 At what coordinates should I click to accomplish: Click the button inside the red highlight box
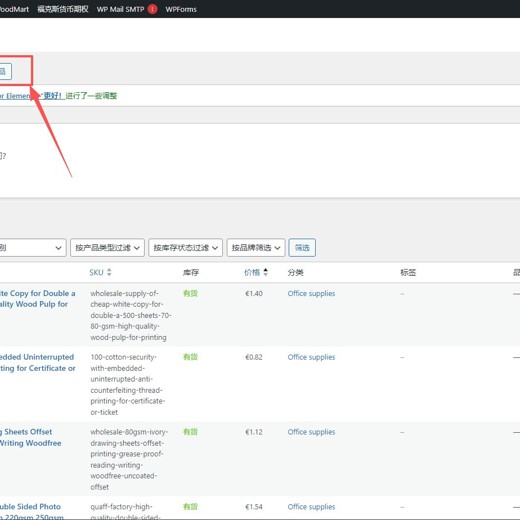click(5, 71)
